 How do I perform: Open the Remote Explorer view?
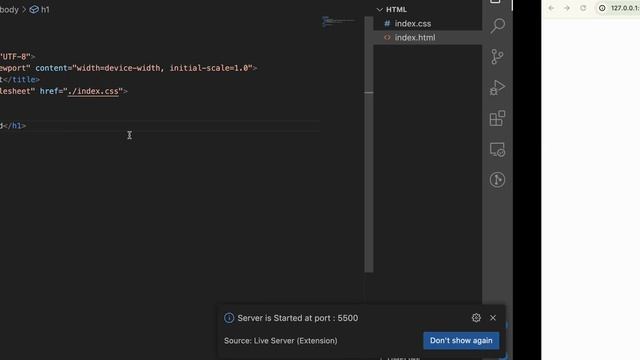tap(498, 149)
